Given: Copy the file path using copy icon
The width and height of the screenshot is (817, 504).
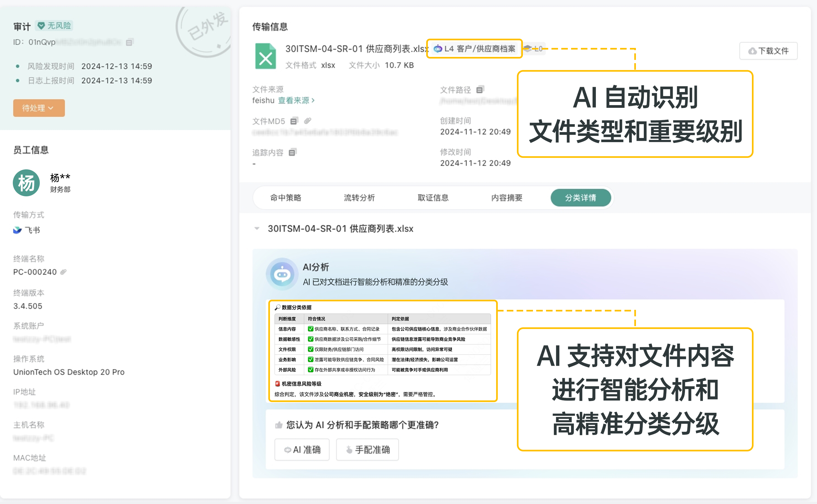Looking at the screenshot, I should coord(480,89).
